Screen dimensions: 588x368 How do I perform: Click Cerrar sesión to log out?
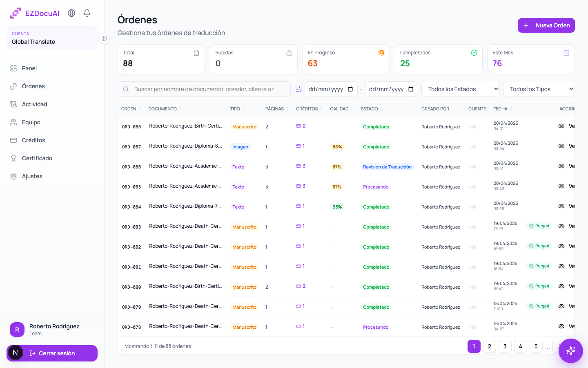click(52, 353)
